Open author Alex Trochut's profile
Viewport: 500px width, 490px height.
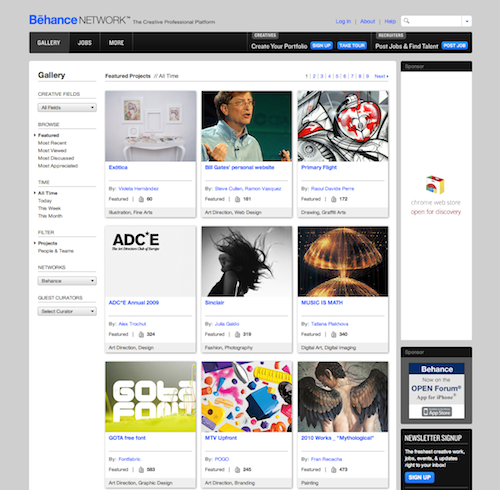click(x=132, y=324)
